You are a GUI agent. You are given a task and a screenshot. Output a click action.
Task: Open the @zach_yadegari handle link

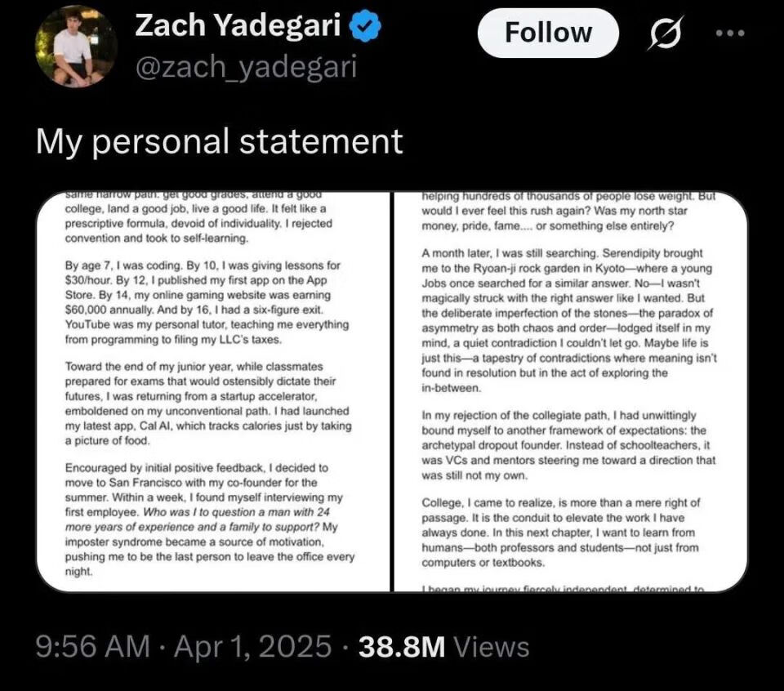pos(245,67)
